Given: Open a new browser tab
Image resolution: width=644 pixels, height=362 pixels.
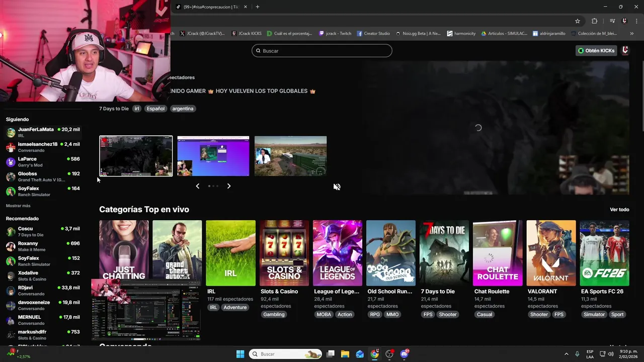Looking at the screenshot, I should 258,7.
